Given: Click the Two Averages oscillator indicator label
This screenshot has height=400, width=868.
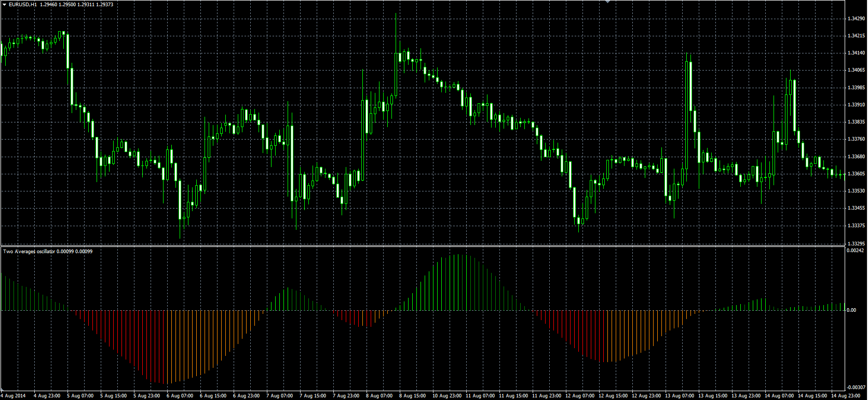Looking at the screenshot, I should click(29, 252).
